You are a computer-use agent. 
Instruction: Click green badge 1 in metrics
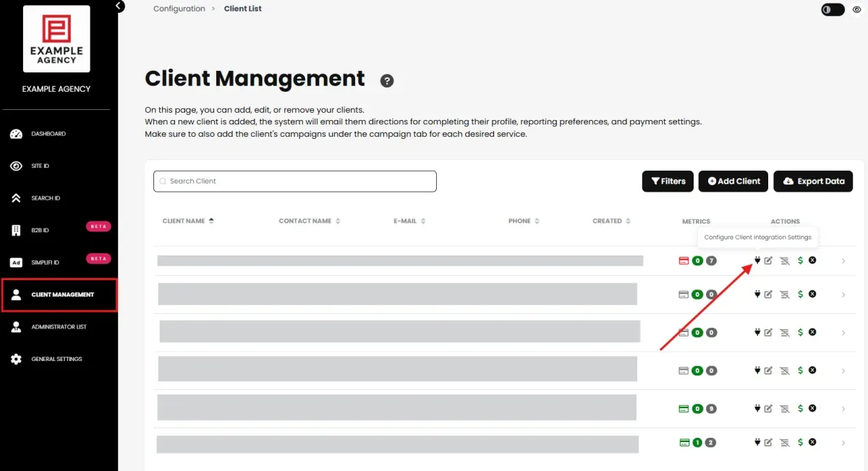pyautogui.click(x=697, y=443)
